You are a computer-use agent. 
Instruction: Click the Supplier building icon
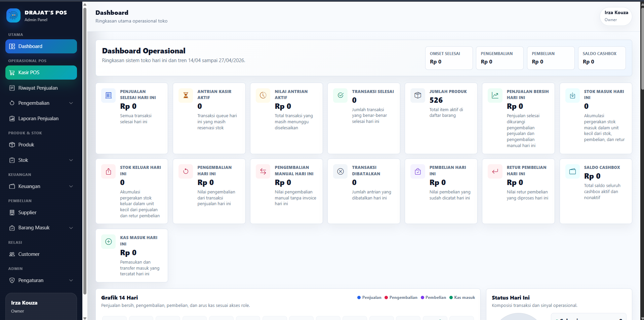coord(12,213)
